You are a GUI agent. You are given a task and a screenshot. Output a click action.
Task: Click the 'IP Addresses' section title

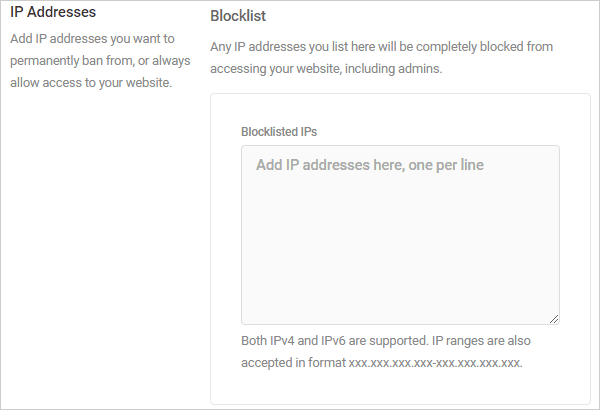(53, 12)
